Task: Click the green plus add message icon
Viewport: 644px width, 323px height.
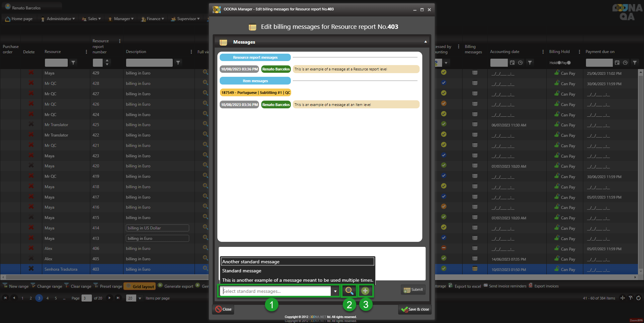Action: (x=365, y=291)
